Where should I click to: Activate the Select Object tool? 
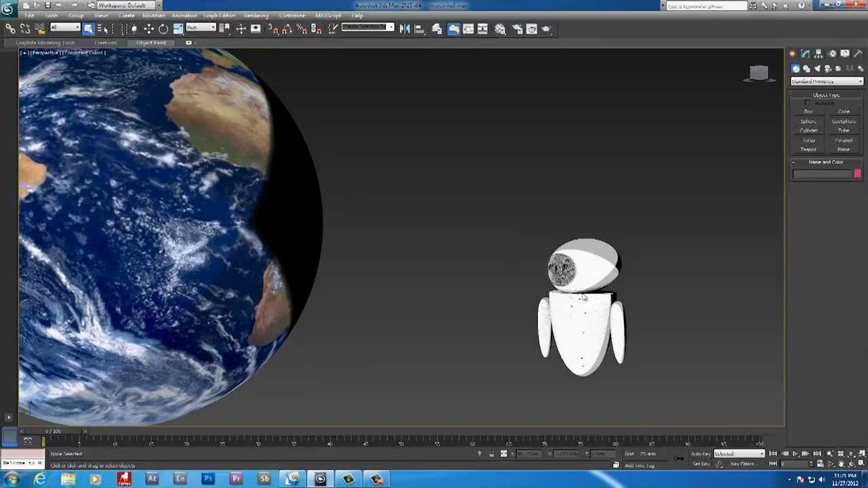88,28
